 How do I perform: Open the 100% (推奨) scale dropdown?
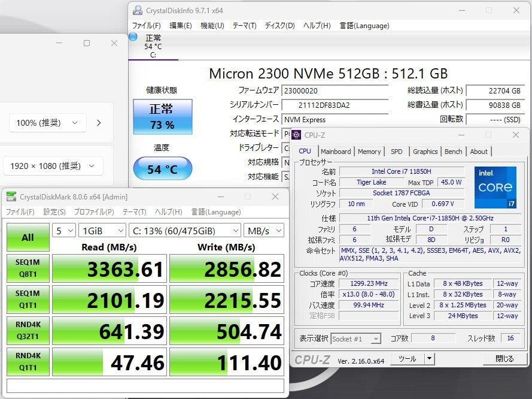pos(47,123)
